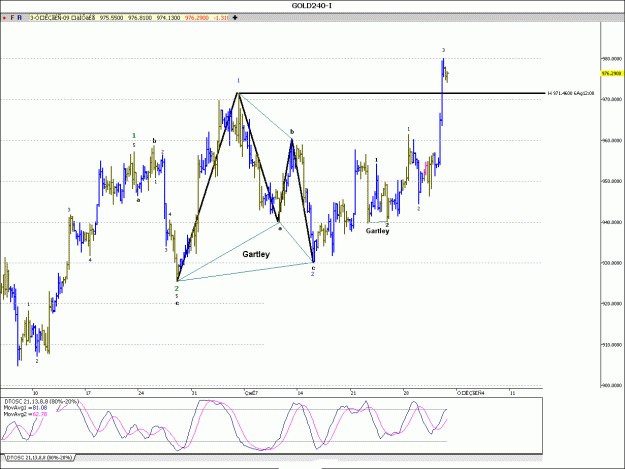
Task: Click the date axis label 24
Action: tap(141, 393)
